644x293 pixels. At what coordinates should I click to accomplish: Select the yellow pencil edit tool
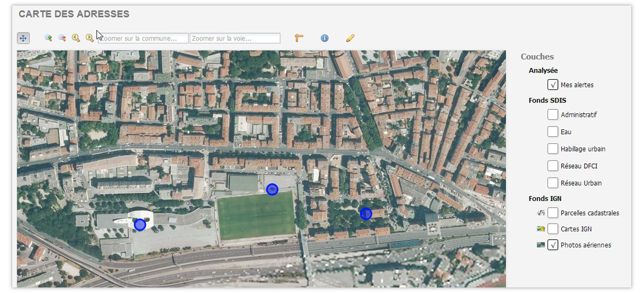[350, 38]
